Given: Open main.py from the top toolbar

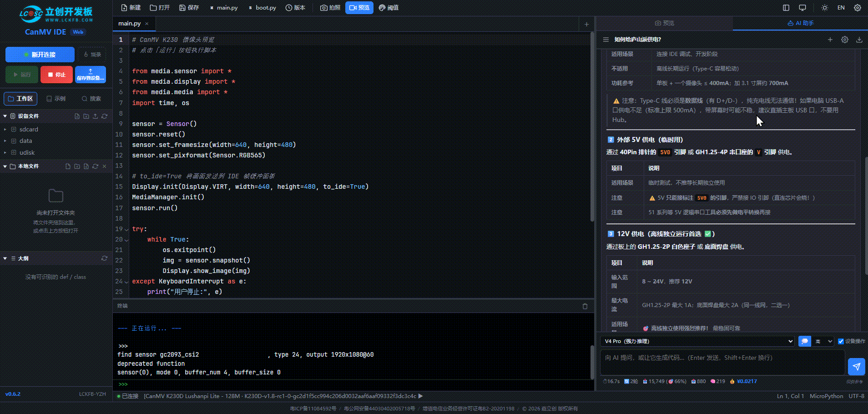Looking at the screenshot, I should pos(224,8).
